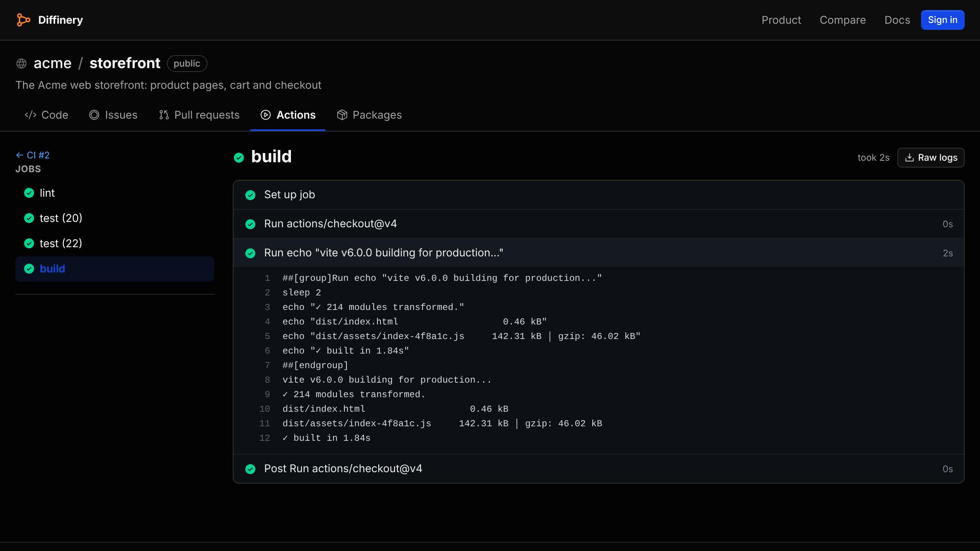Click the Packages tab box icon
This screenshot has width=980, height=551.
point(342,115)
